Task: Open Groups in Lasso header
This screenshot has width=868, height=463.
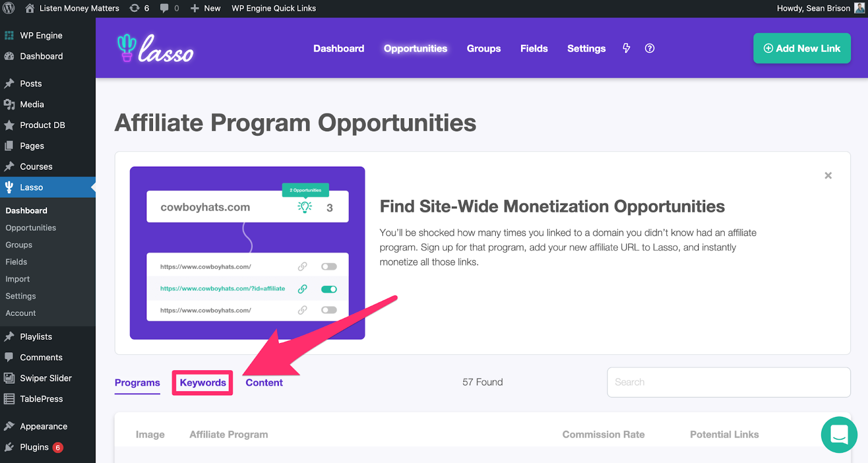Action: click(483, 48)
